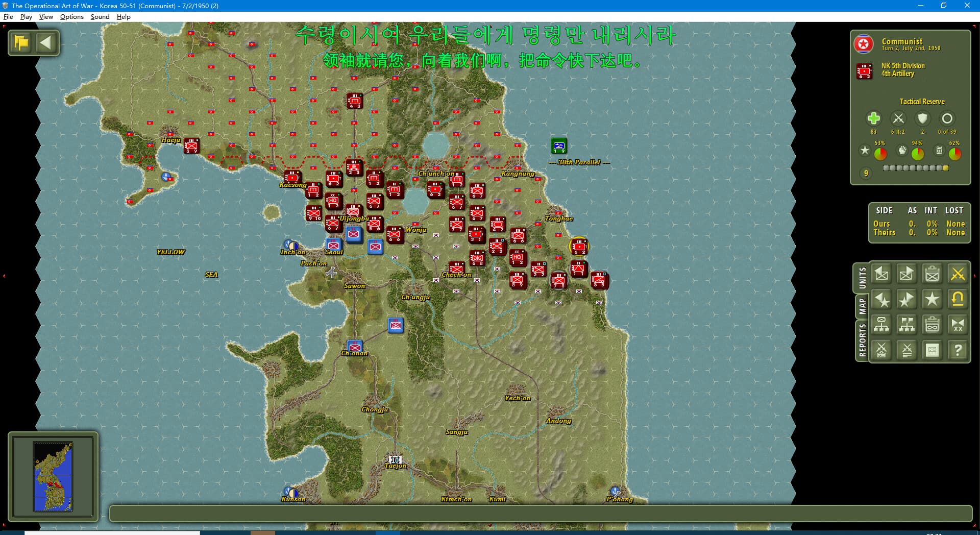Switch to the REPORTS tab
980x535 pixels.
tap(862, 341)
